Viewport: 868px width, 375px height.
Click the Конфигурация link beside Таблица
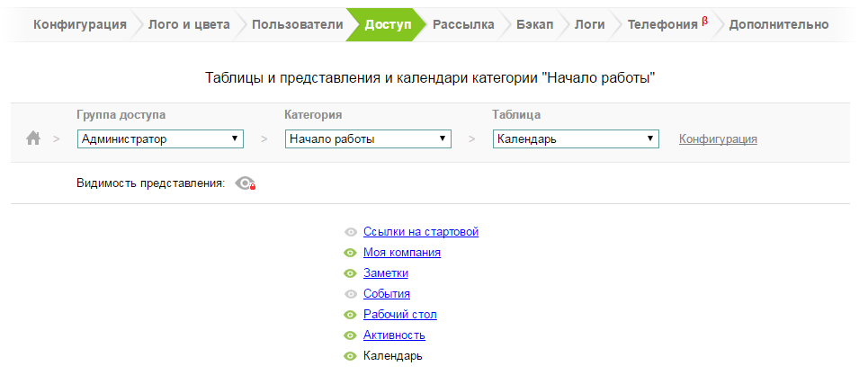pos(718,138)
